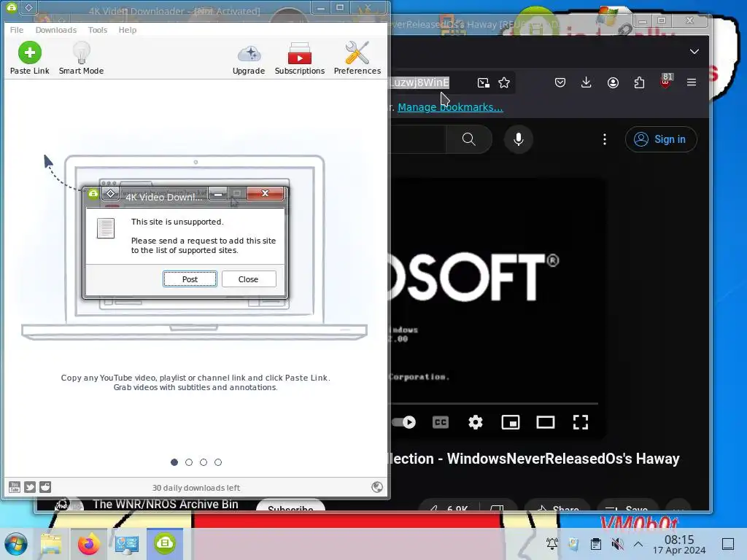Click the globe icon in downloader status bar
The width and height of the screenshot is (747, 560).
(377, 486)
